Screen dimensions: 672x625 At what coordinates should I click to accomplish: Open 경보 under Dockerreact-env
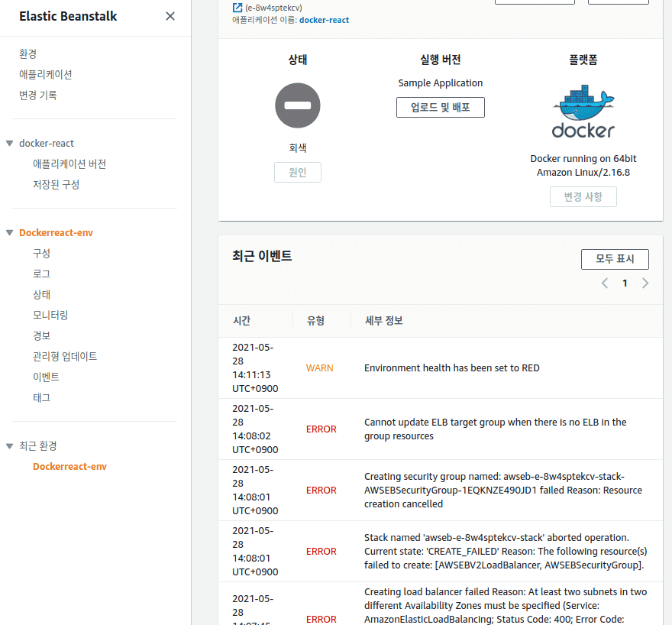coord(41,335)
